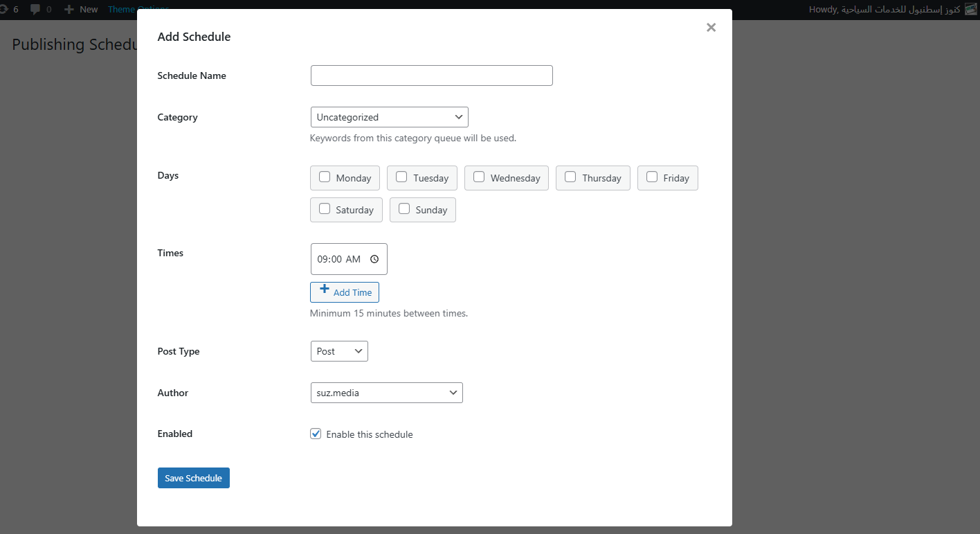
Task: Enable the Saturday schedule day
Action: 324,209
